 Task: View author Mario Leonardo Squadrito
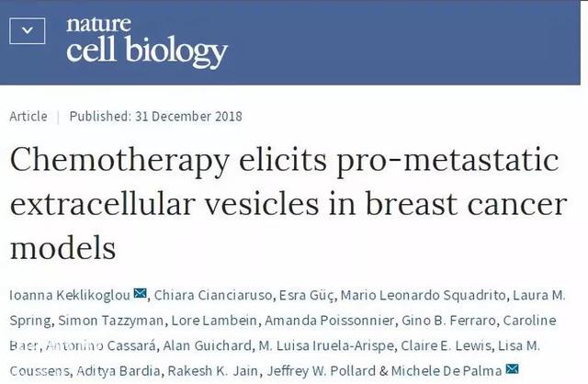423,295
